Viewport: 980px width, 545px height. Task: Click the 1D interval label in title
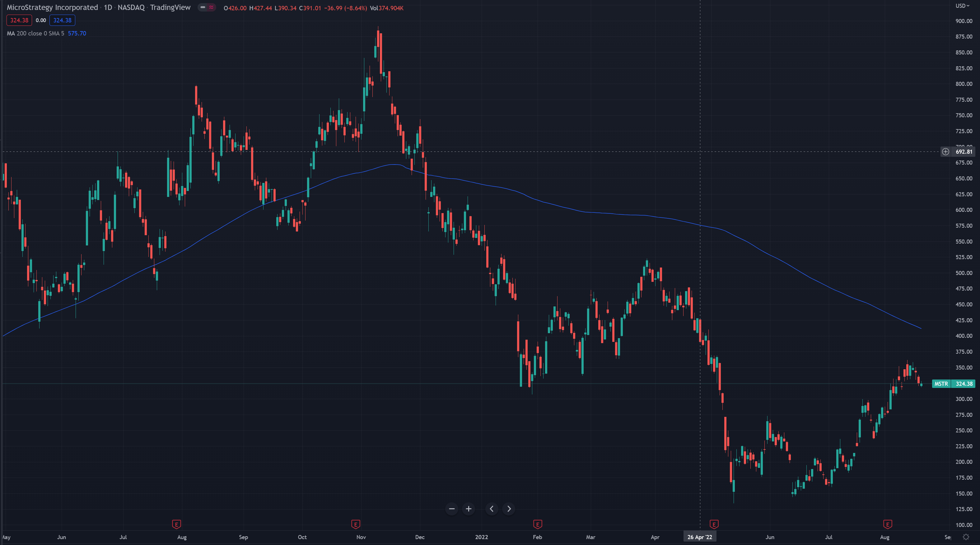[108, 7]
